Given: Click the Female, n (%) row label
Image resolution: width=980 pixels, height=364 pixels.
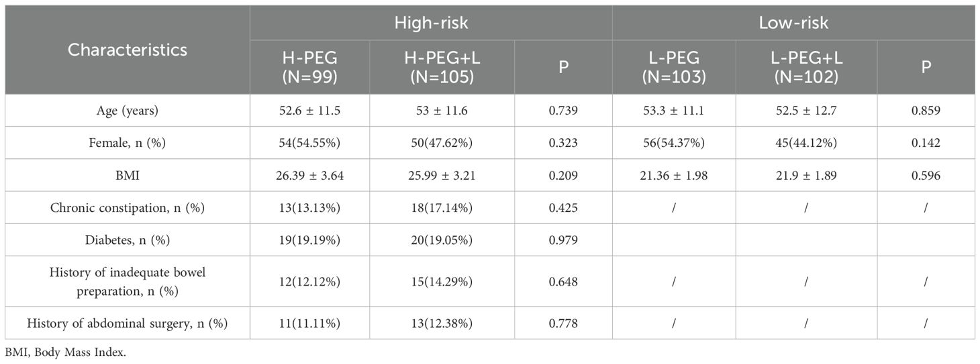Looking at the screenshot, I should pos(128,142).
